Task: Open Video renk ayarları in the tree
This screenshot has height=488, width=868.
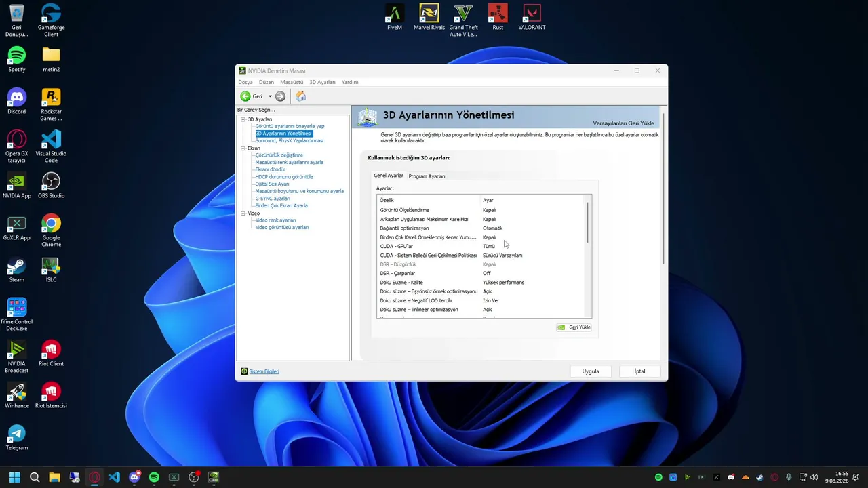Action: [275, 220]
